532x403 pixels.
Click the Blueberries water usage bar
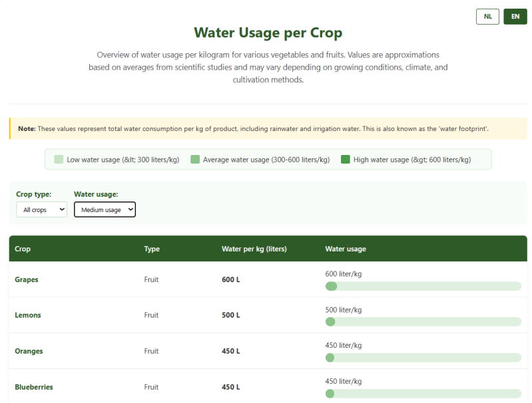coord(423,394)
